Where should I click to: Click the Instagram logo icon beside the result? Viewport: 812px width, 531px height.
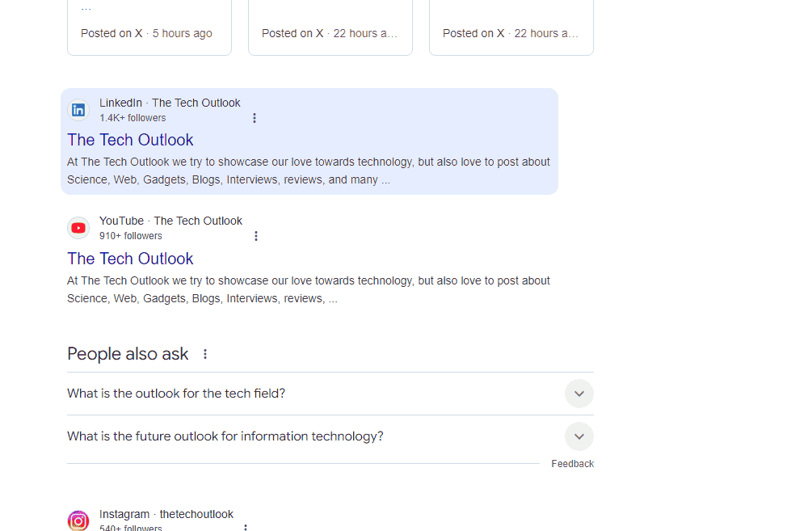point(78,520)
